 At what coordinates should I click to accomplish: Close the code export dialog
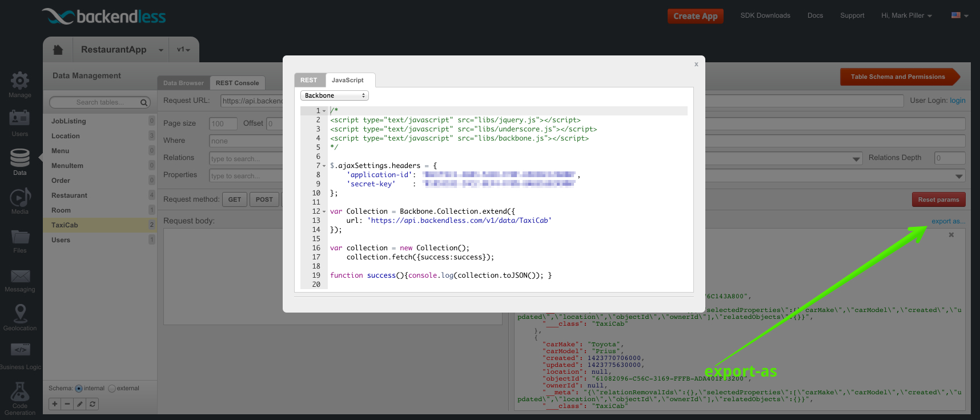(696, 64)
